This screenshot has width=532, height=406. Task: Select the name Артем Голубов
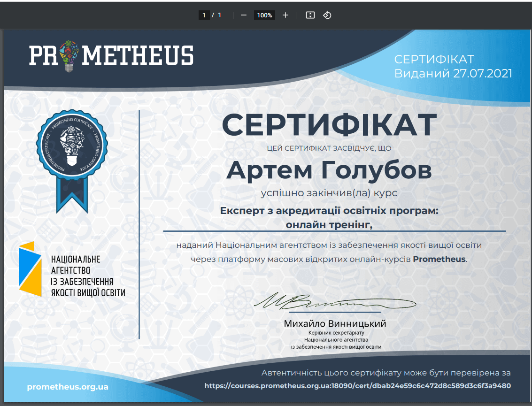coord(329,170)
